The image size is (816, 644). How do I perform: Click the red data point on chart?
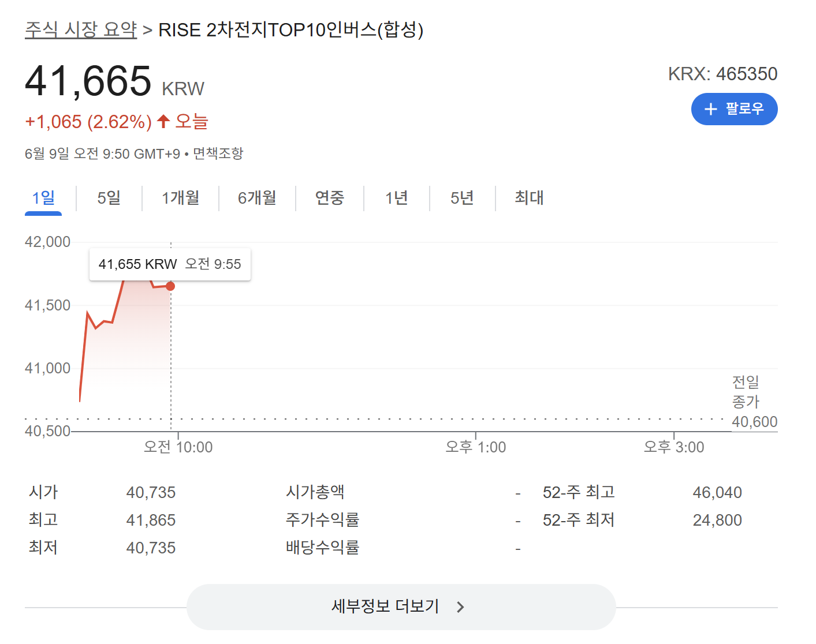170,286
